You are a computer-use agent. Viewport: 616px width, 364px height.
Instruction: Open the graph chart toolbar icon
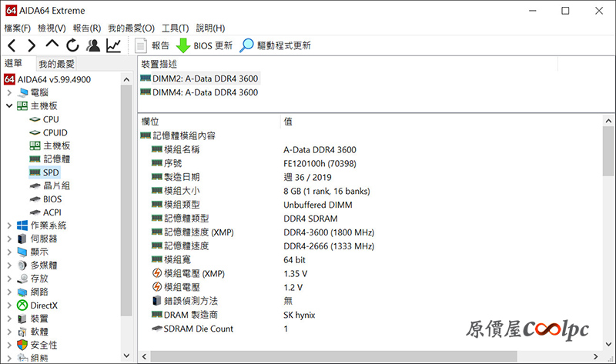[113, 45]
